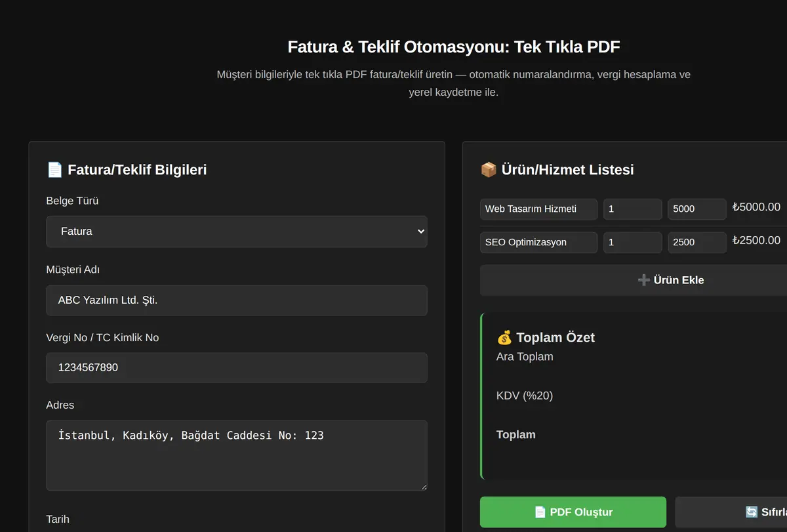Screen dimensions: 787x532
Task: Click the Müşteri Adı input field
Action: [x=237, y=300]
